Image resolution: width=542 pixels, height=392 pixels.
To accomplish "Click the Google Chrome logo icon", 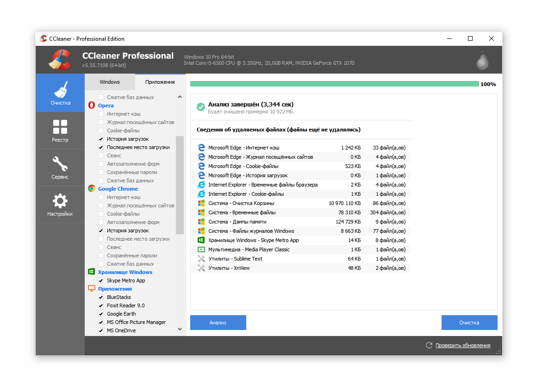I will pyautogui.click(x=92, y=189).
